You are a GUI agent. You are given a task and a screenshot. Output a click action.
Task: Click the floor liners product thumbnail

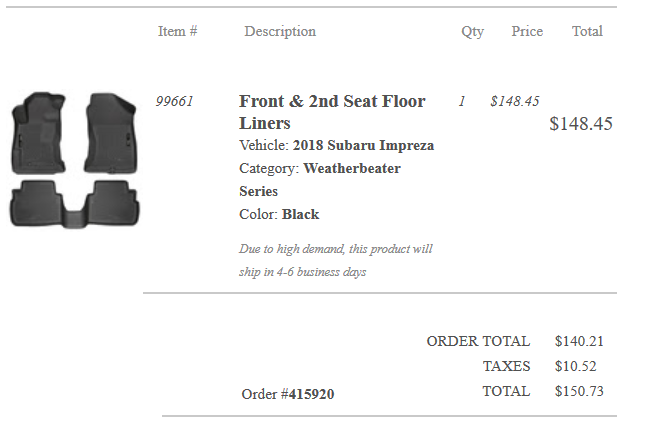(x=74, y=159)
